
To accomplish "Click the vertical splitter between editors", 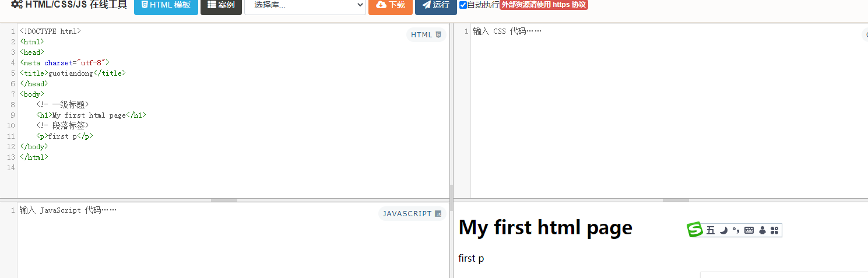I will (x=451, y=198).
